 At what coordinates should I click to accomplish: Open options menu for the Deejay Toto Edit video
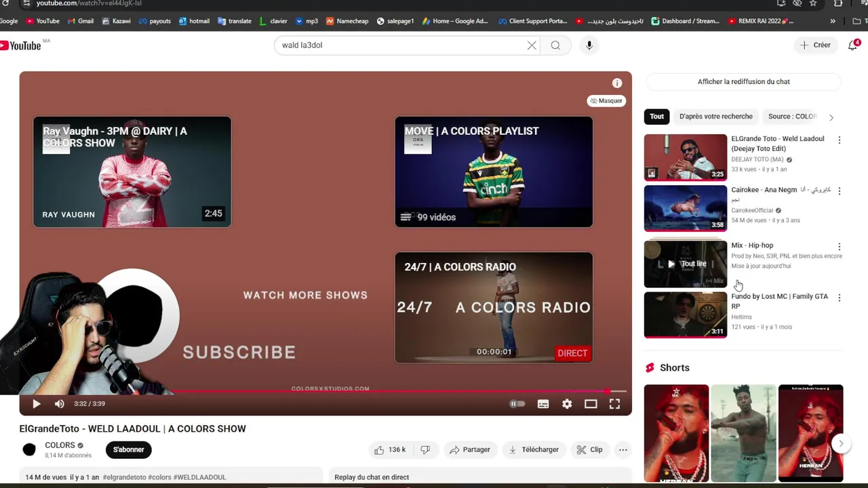(839, 140)
